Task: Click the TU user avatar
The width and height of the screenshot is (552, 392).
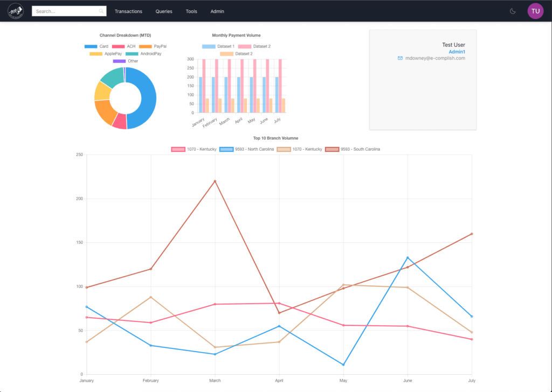Action: pos(535,11)
